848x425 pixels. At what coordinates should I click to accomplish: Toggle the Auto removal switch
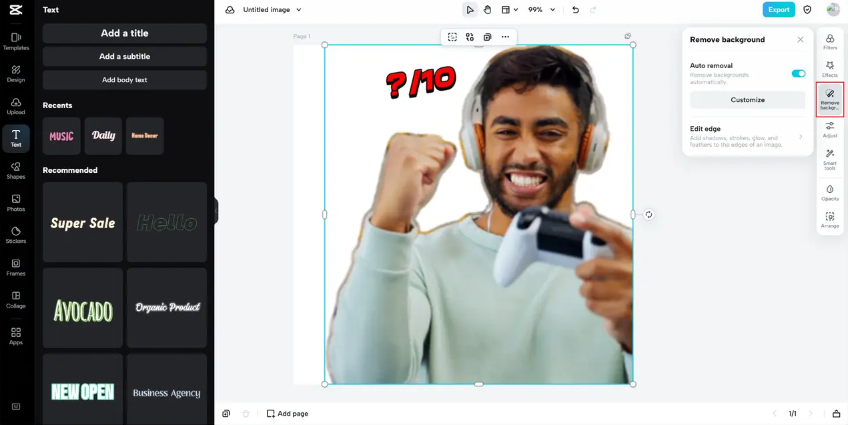(798, 74)
